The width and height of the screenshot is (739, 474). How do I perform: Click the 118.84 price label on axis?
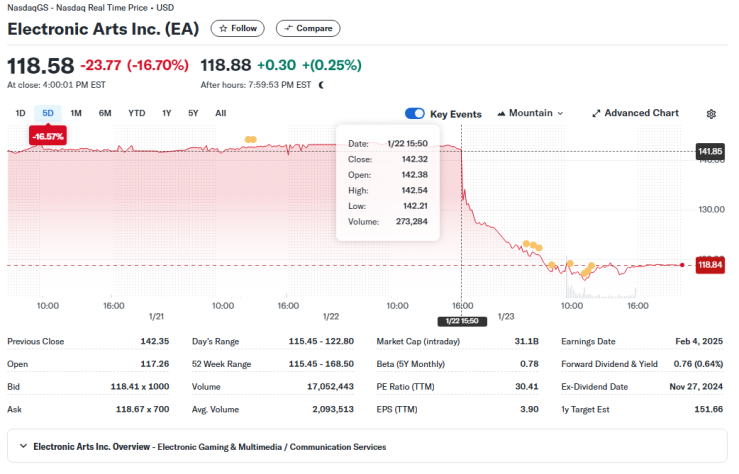tap(709, 265)
